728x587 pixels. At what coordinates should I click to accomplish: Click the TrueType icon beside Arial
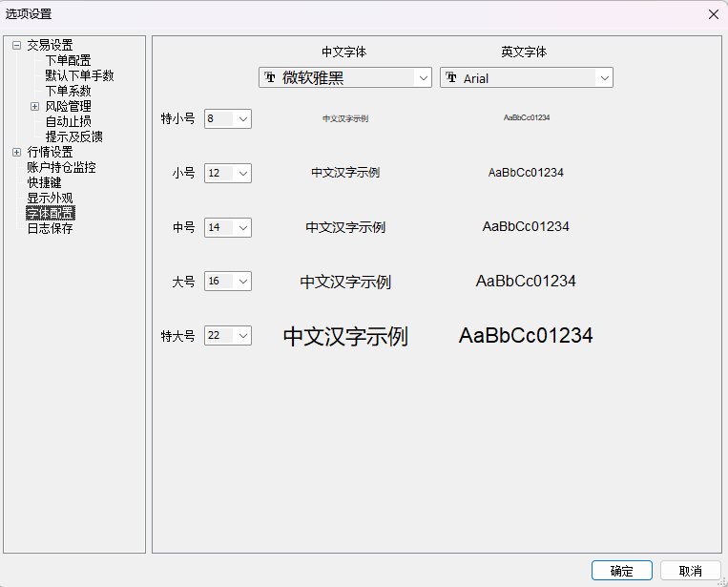coord(451,77)
